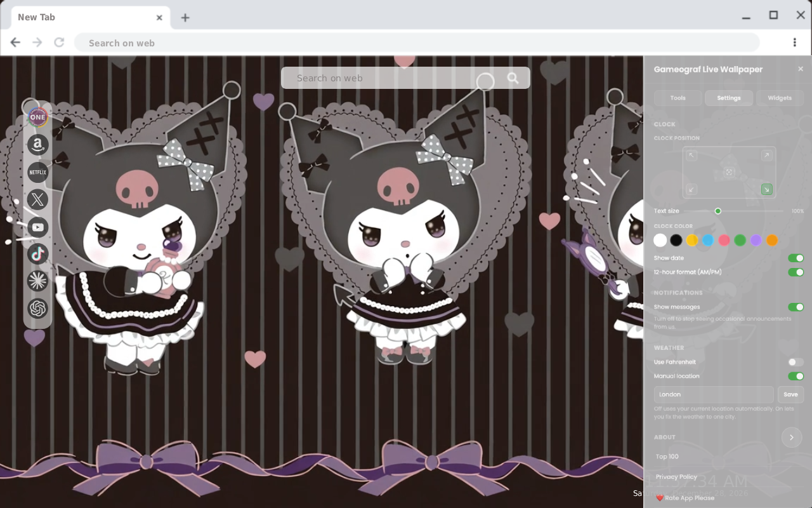The image size is (812, 508).
Task: Open the Amazon shortcut in sidebar
Action: [x=38, y=145]
